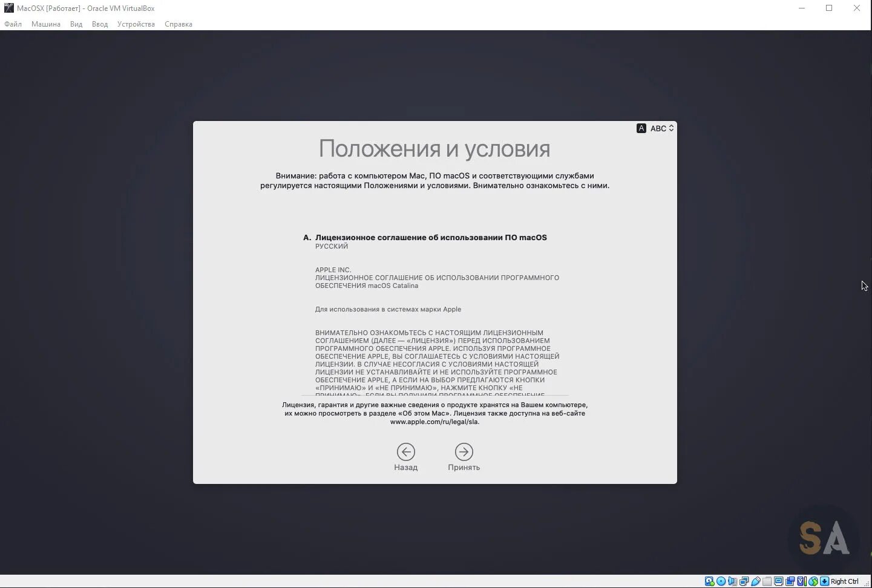Open the ABC input source dropdown
This screenshot has width=872, height=588.
tap(662, 128)
